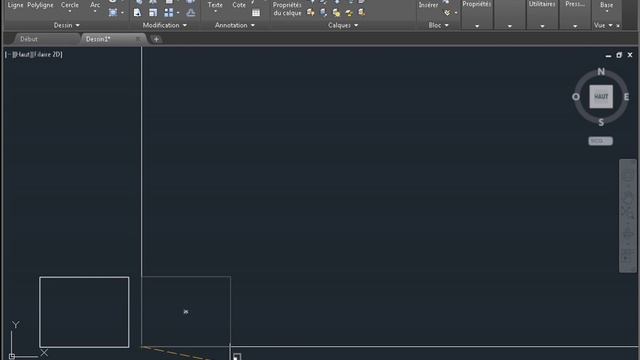This screenshot has width=640, height=360.
Task: Open the [Filaire 2D] visual style menu
Action: (46, 54)
